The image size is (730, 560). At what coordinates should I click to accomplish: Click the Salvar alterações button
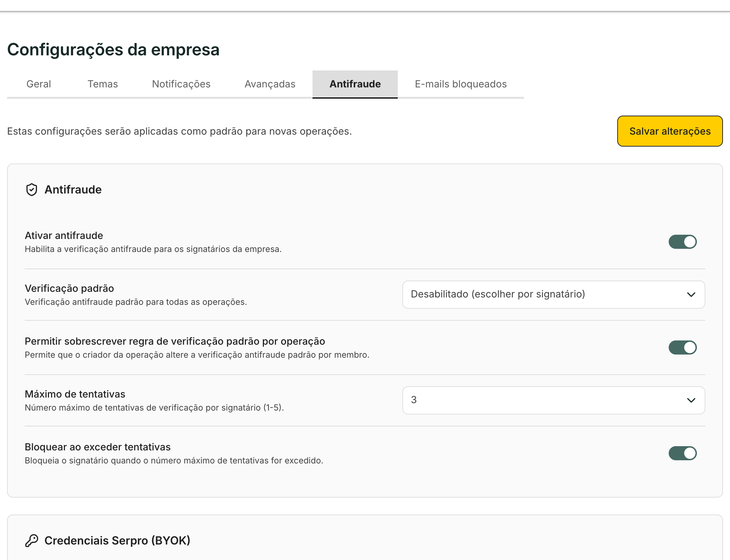(x=670, y=131)
